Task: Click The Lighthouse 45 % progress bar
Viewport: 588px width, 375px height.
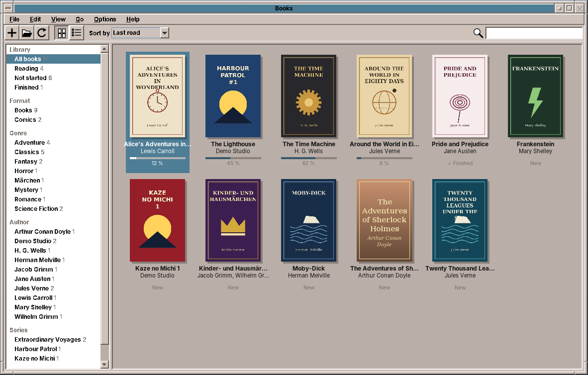Action: (x=233, y=158)
